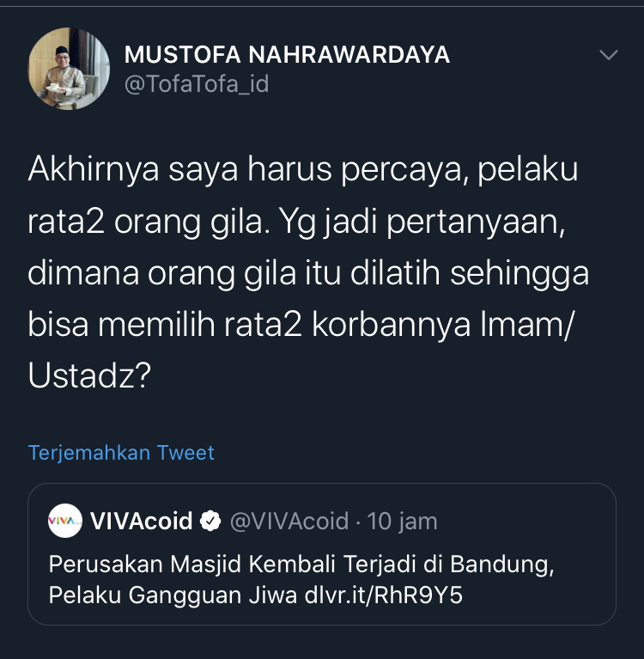
Task: Open the MUSTOFA NAHRAWARDAYA display name
Action: (x=287, y=55)
